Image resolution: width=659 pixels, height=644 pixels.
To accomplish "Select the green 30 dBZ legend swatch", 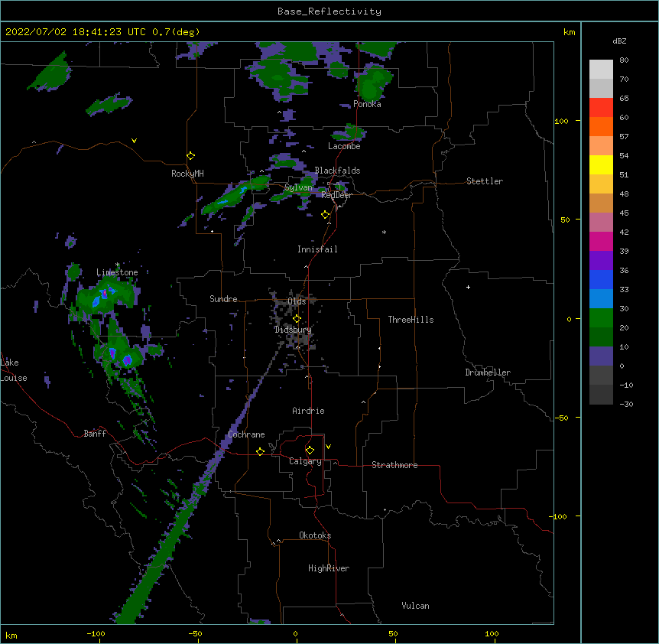I will click(601, 318).
